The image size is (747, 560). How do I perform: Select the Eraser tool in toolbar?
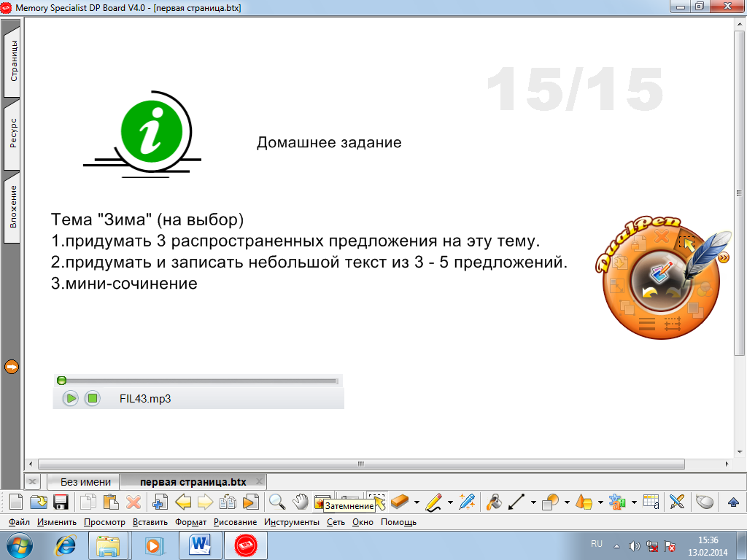400,502
